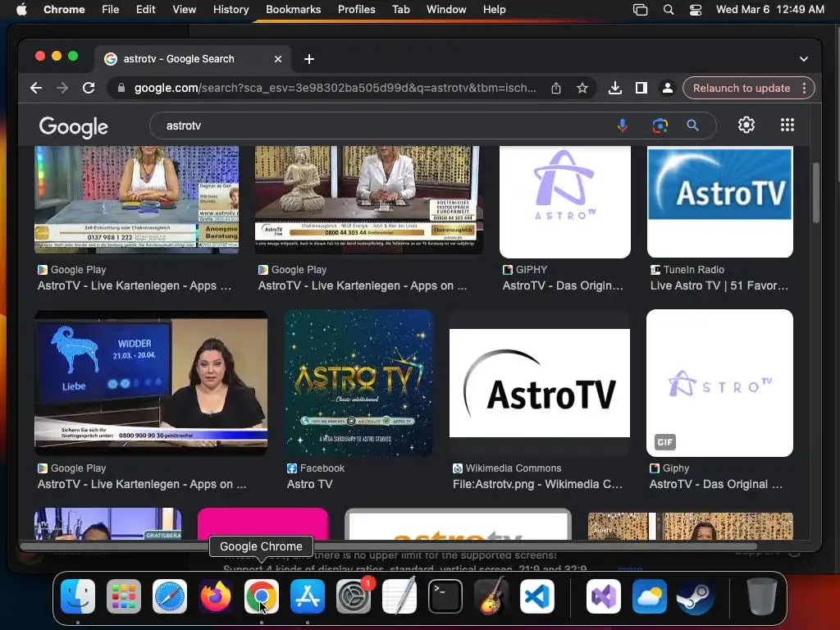Bookmark this page with the star
Viewport: 840px width, 630px height.
tap(582, 88)
